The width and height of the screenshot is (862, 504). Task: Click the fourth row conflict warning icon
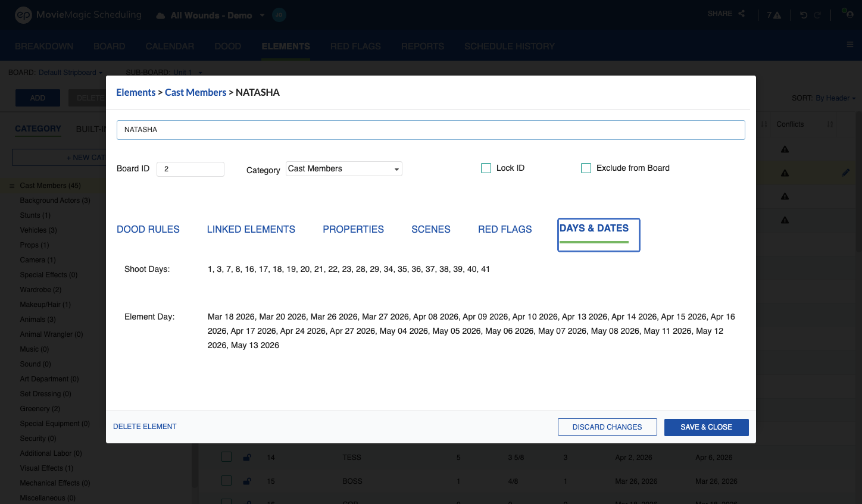point(785,220)
